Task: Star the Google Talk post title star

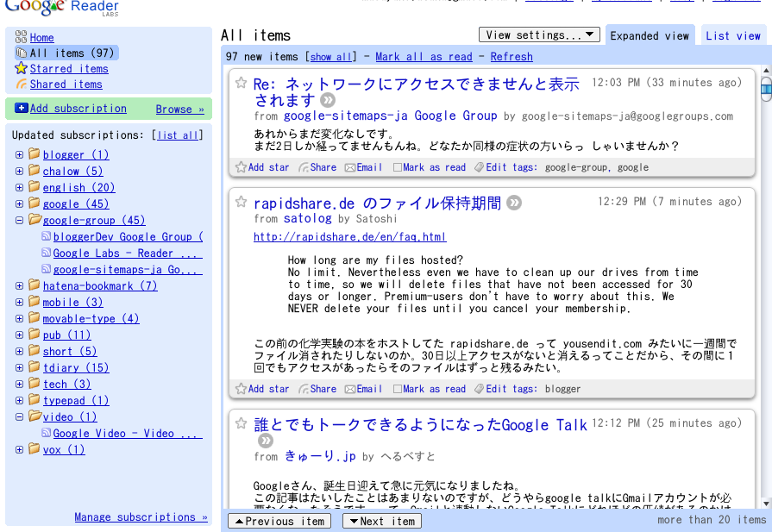Action: click(241, 422)
